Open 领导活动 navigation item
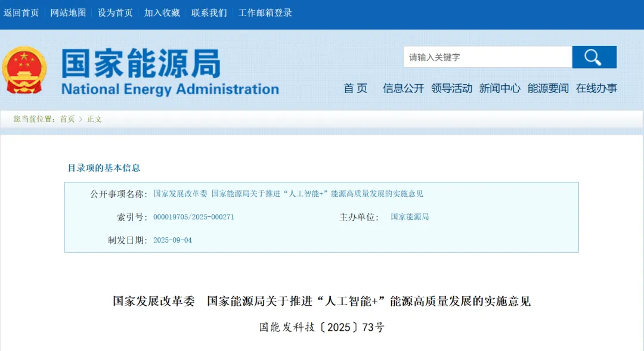644x351 pixels. tap(452, 88)
